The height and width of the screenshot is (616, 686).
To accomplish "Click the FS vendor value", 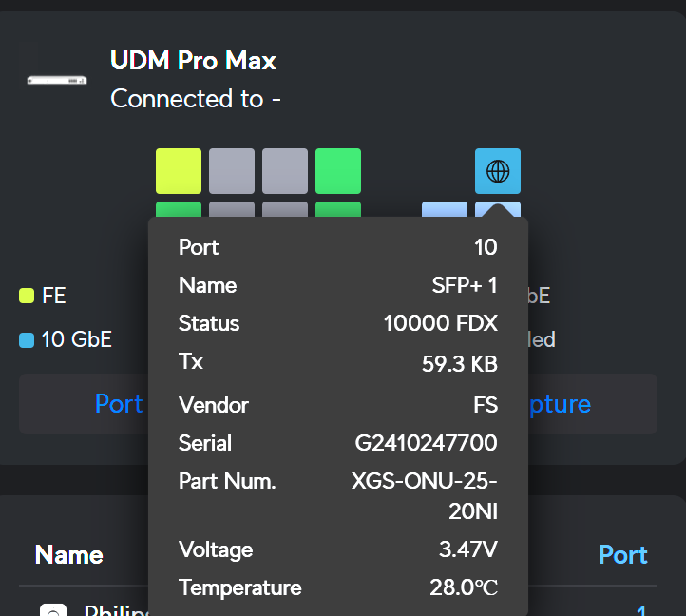I will pyautogui.click(x=486, y=405).
